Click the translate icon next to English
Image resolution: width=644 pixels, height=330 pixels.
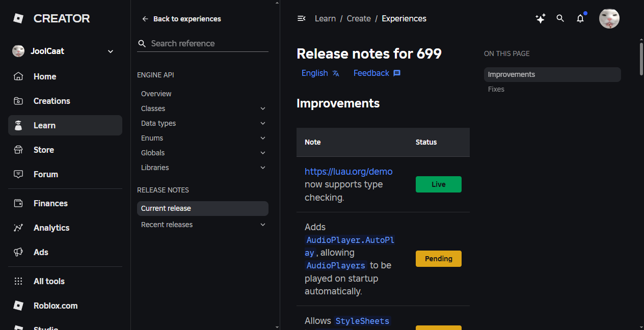[336, 73]
